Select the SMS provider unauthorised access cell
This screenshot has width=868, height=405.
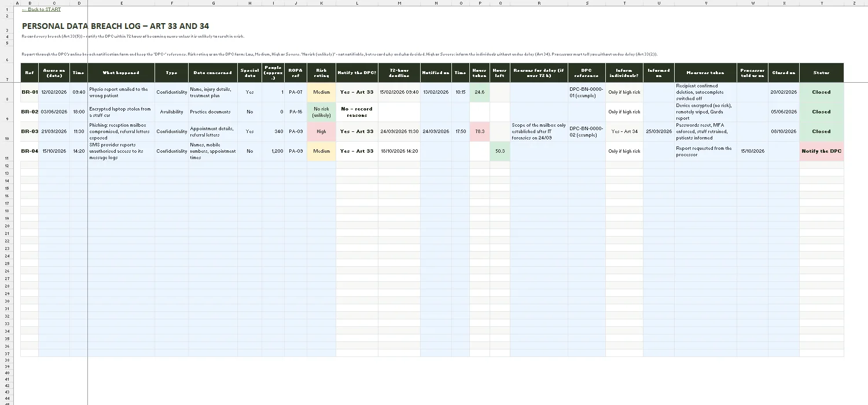121,151
